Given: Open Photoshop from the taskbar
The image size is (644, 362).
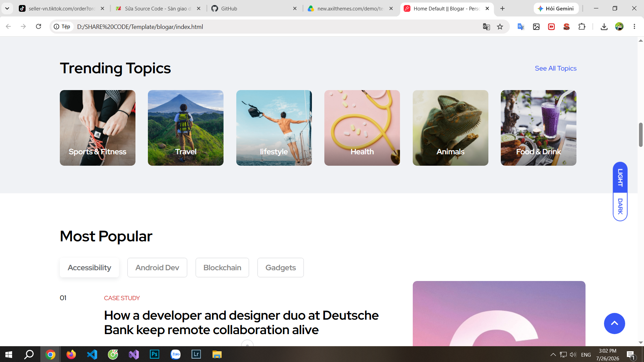Looking at the screenshot, I should click(x=154, y=354).
